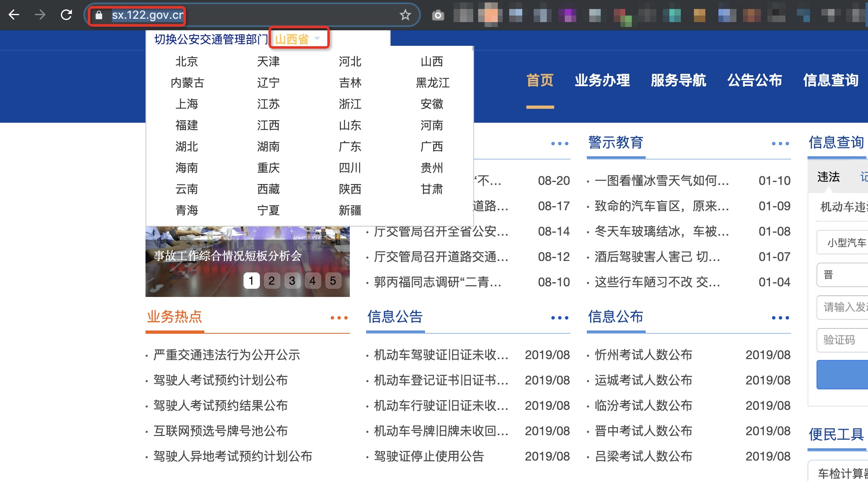Open the 晋 plate prefix dropdown
Image resolution: width=868 pixels, height=481 pixels.
[842, 274]
